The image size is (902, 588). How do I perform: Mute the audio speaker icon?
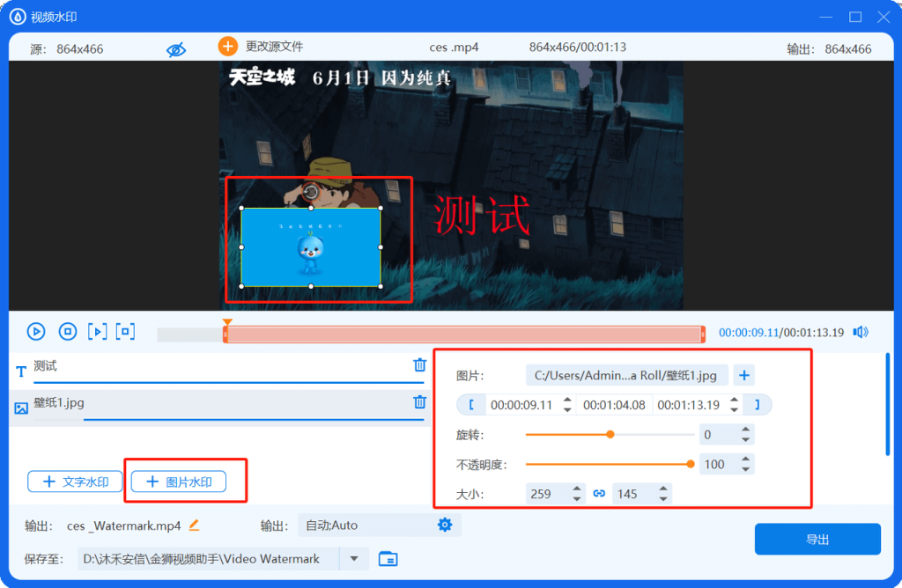coord(861,332)
